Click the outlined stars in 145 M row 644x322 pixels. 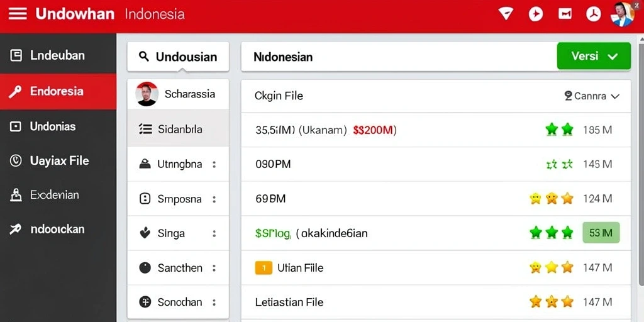559,165
